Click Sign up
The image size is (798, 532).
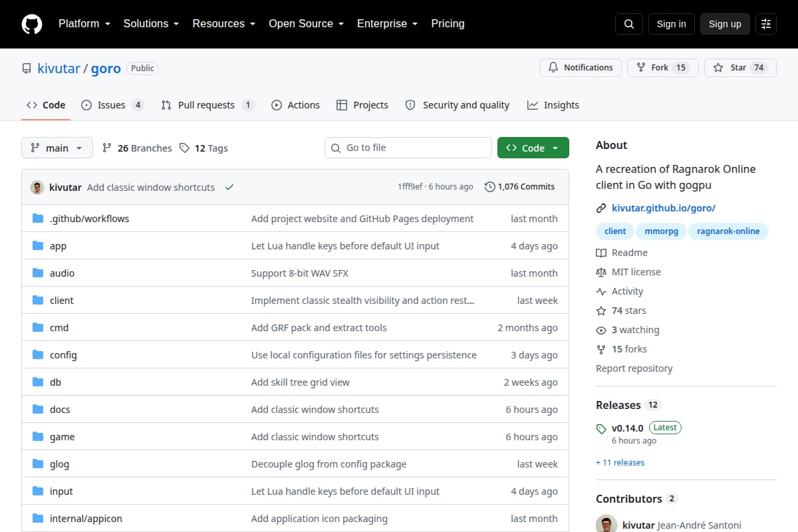coord(725,24)
